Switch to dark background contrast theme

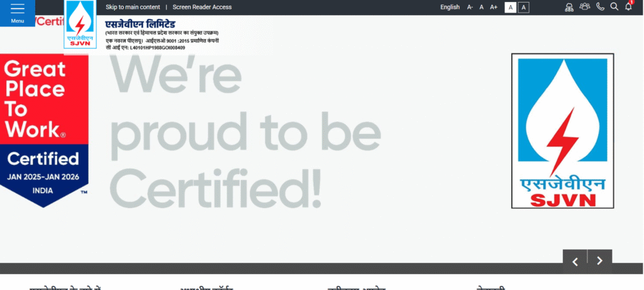click(x=524, y=8)
